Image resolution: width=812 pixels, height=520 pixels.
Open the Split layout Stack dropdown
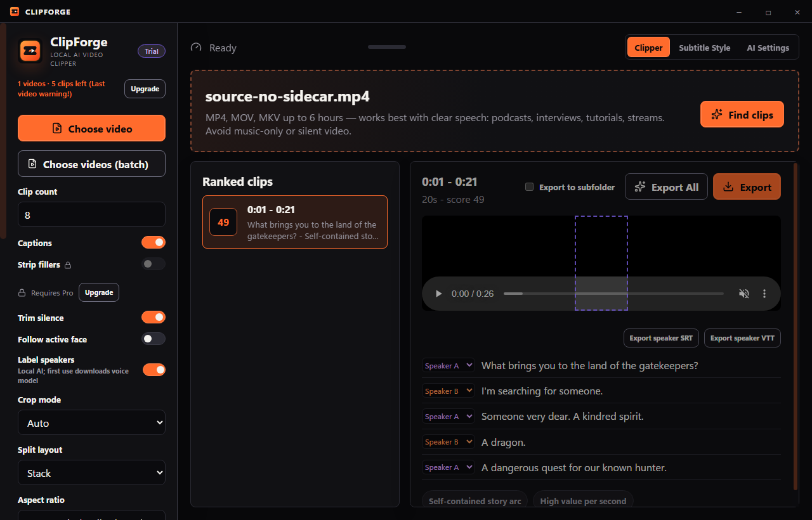click(91, 472)
